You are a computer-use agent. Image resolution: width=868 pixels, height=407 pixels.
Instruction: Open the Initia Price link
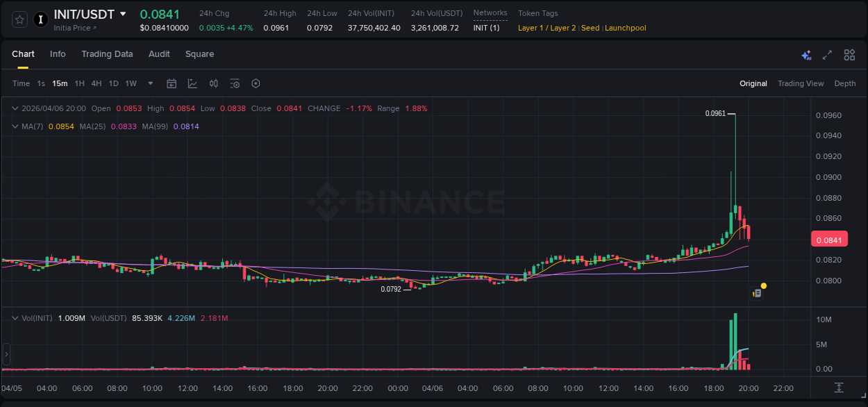pos(76,28)
